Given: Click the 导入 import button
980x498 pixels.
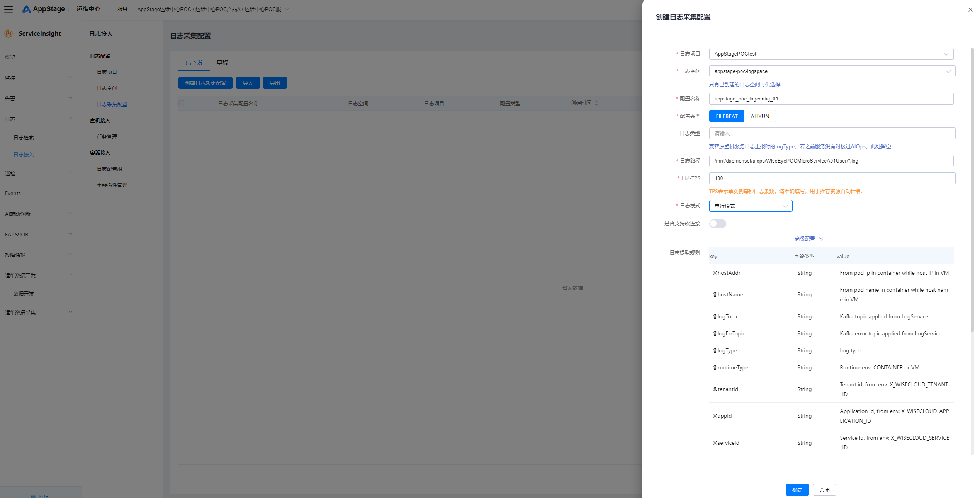Looking at the screenshot, I should point(248,83).
